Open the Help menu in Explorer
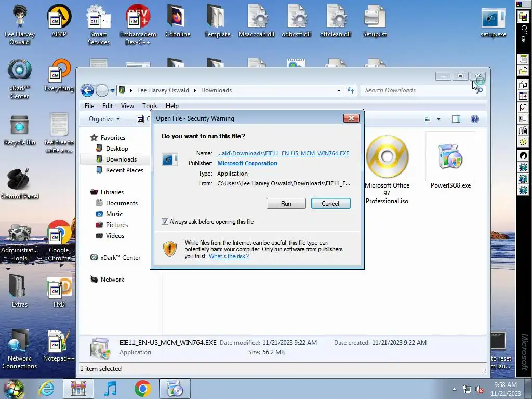This screenshot has height=399, width=532. point(172,106)
